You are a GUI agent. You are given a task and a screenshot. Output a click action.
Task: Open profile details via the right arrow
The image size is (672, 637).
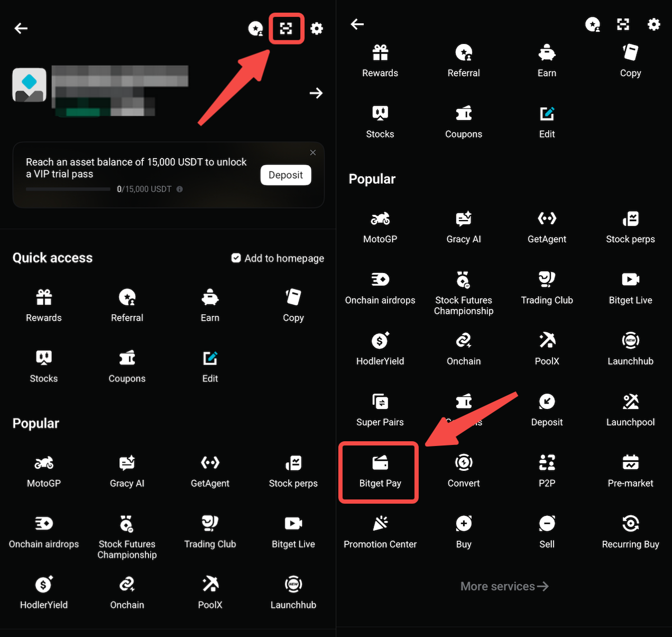[x=316, y=93]
